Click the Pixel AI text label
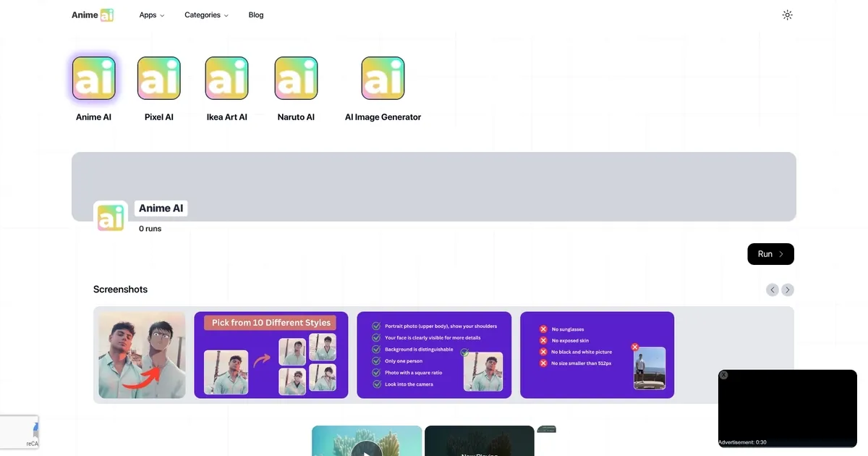 point(158,117)
